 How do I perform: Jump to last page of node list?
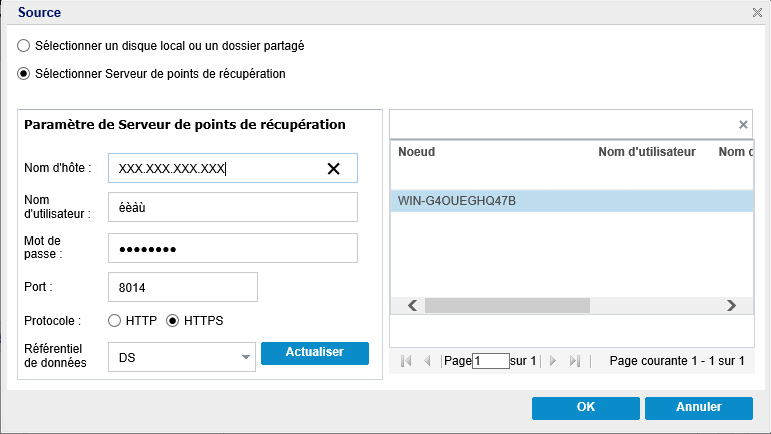(x=574, y=361)
